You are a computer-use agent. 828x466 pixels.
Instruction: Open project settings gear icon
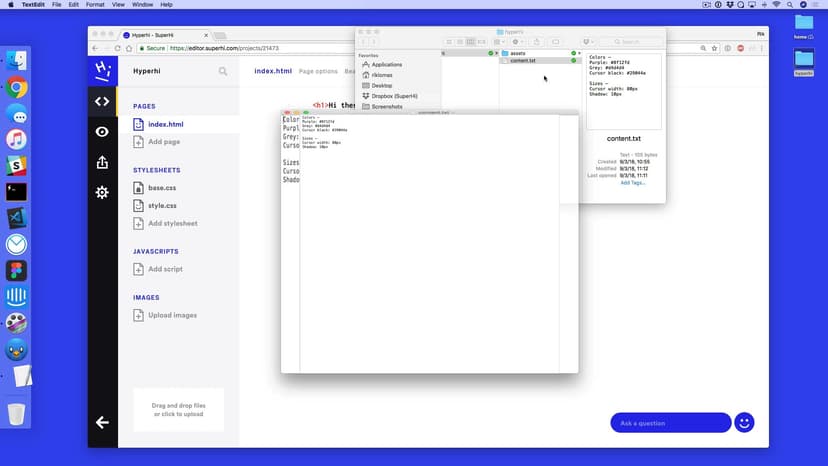click(102, 192)
